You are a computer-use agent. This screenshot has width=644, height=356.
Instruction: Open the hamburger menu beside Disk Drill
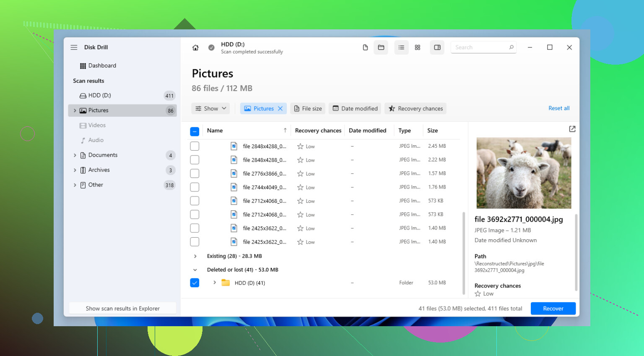point(74,47)
